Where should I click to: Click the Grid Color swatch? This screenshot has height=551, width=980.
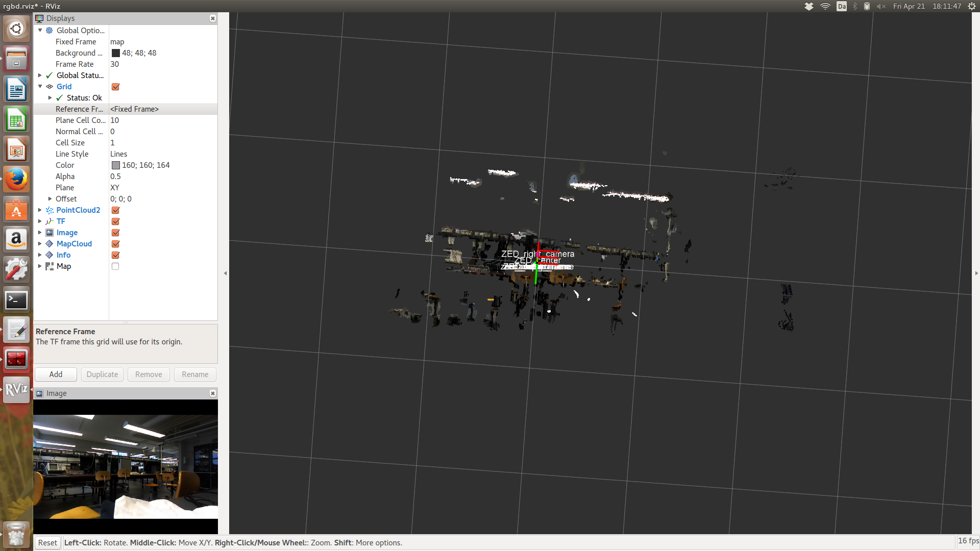pos(116,165)
